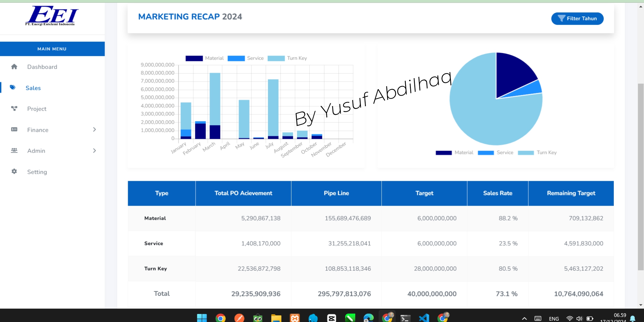Click the January bar in the chart

pyautogui.click(x=186, y=120)
